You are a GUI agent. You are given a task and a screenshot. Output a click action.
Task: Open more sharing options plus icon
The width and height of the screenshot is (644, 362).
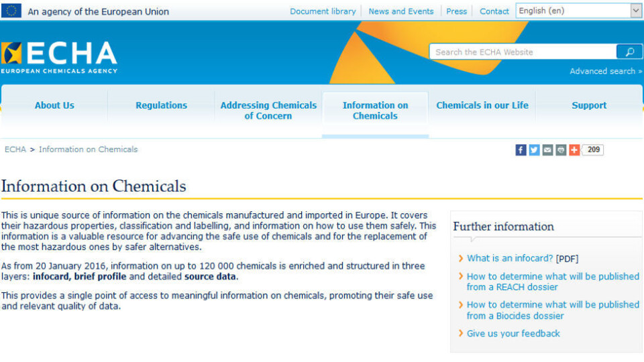574,149
